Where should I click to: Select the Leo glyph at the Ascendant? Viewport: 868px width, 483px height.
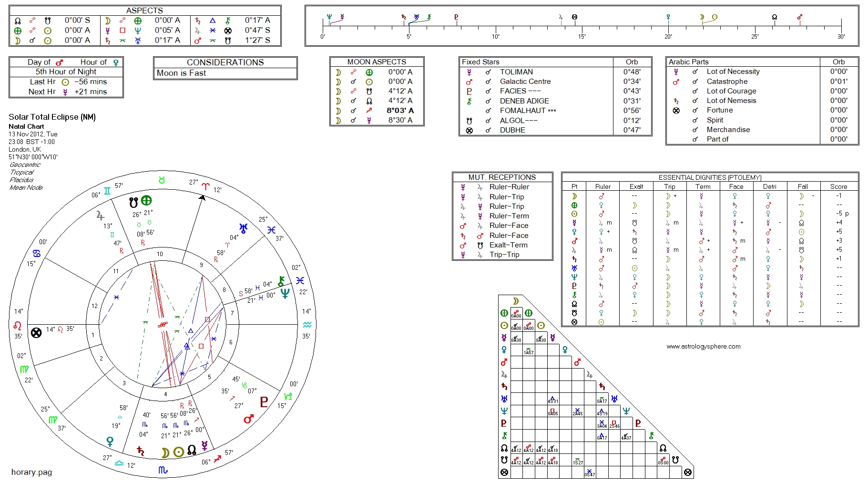(18, 326)
